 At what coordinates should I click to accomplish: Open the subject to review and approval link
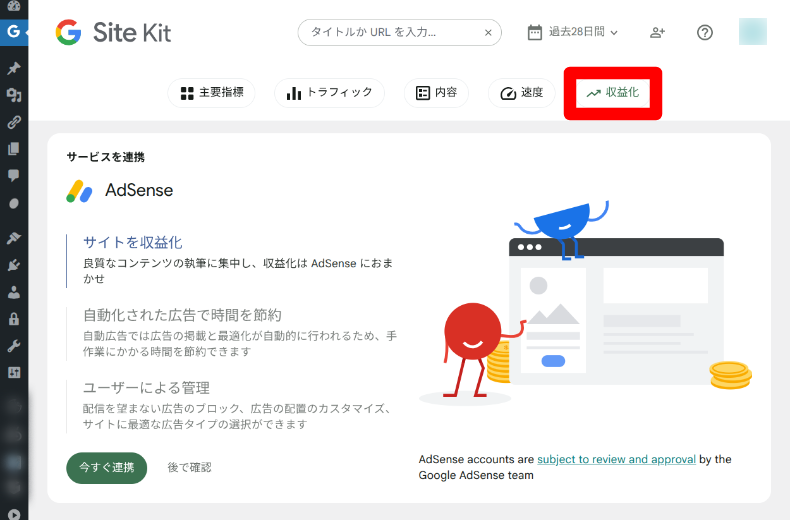coord(616,460)
